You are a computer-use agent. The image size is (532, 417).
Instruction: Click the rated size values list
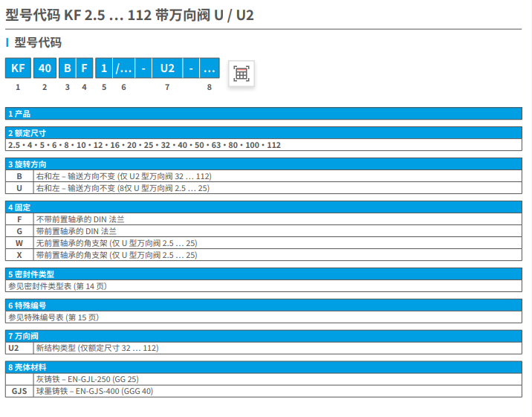click(x=144, y=145)
